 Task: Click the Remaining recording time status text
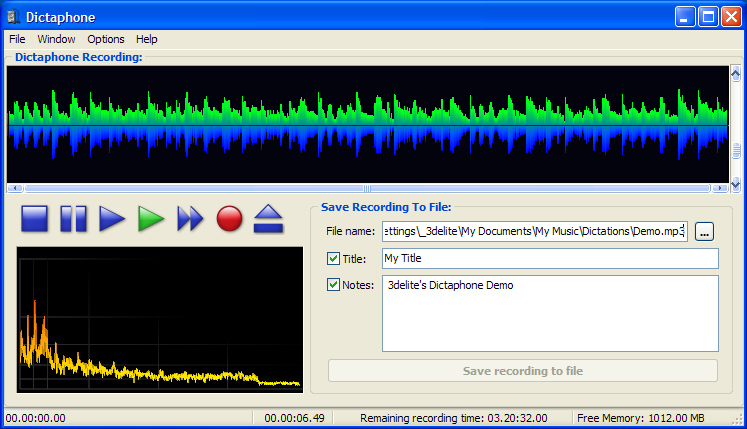click(x=454, y=418)
